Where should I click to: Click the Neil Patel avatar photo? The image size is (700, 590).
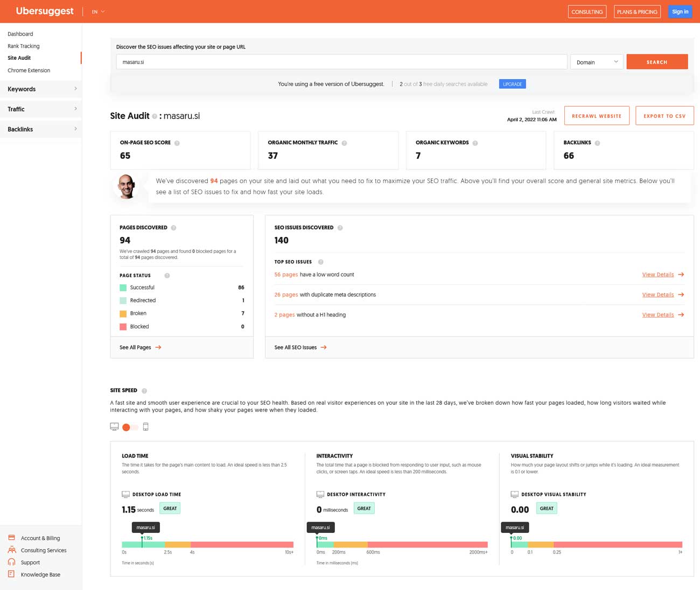(127, 187)
